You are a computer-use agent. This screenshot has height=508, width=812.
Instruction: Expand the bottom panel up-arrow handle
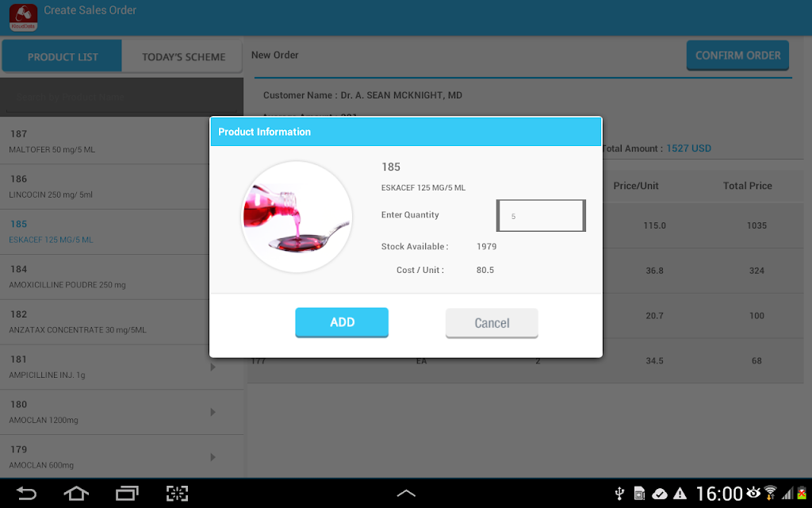pyautogui.click(x=406, y=493)
